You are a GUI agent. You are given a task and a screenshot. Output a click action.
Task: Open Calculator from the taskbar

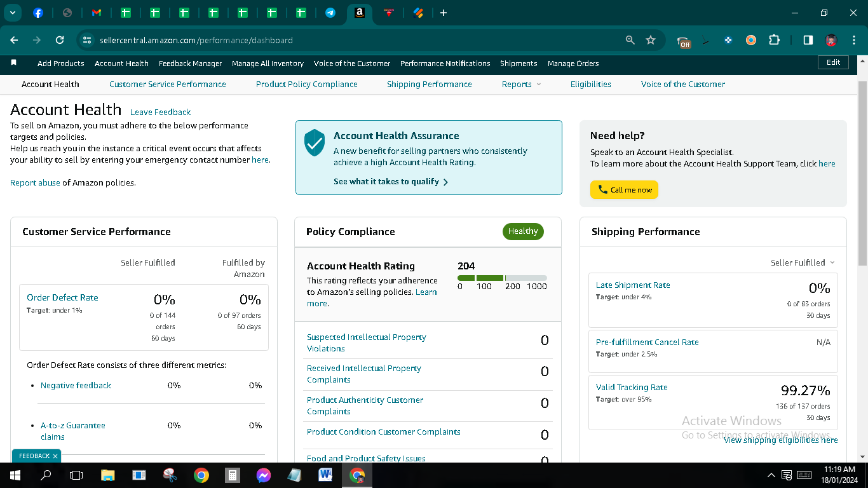pyautogui.click(x=233, y=475)
